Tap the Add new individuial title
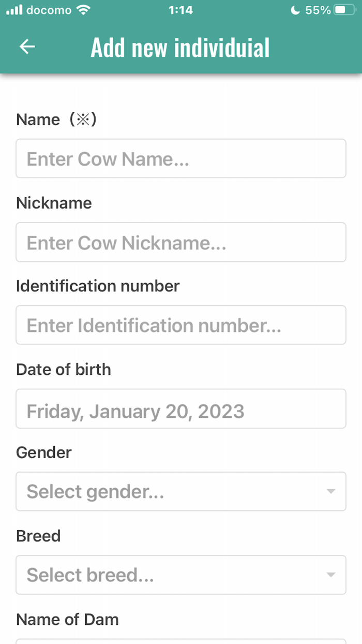 180,47
